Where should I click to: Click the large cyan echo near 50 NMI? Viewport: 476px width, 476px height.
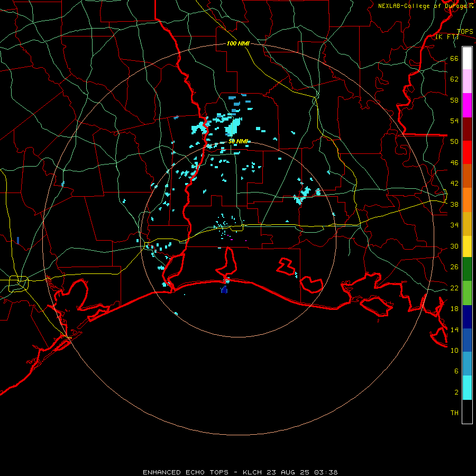(x=233, y=127)
